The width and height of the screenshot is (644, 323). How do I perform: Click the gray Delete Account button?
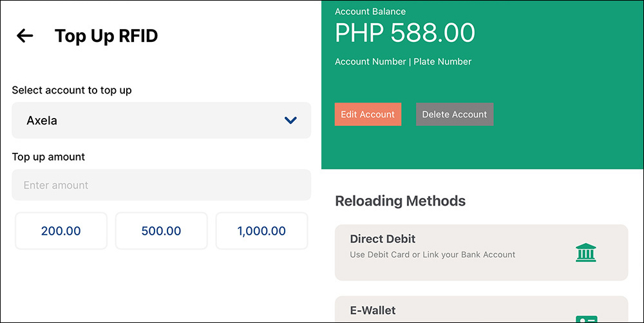[455, 114]
